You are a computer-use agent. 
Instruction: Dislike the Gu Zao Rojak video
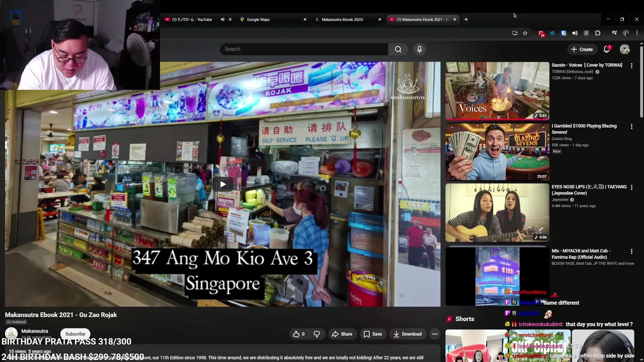[317, 334]
